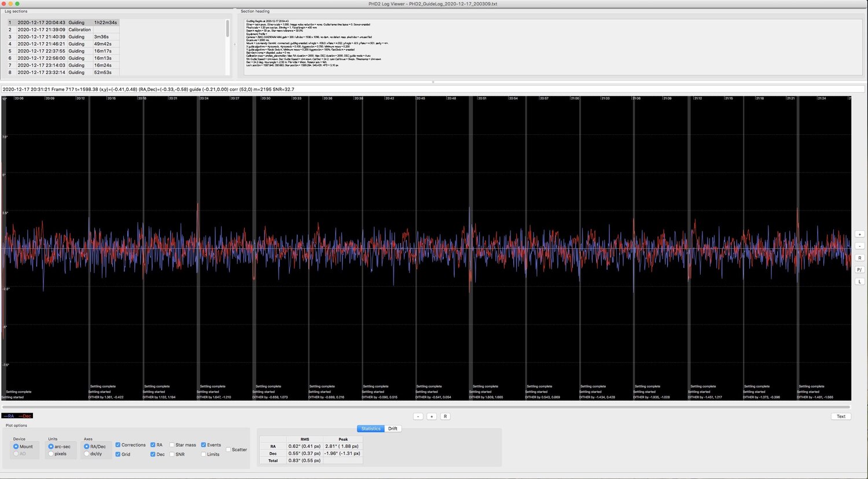Click vertical zoom in plus button
The image size is (868, 479).
tap(859, 234)
